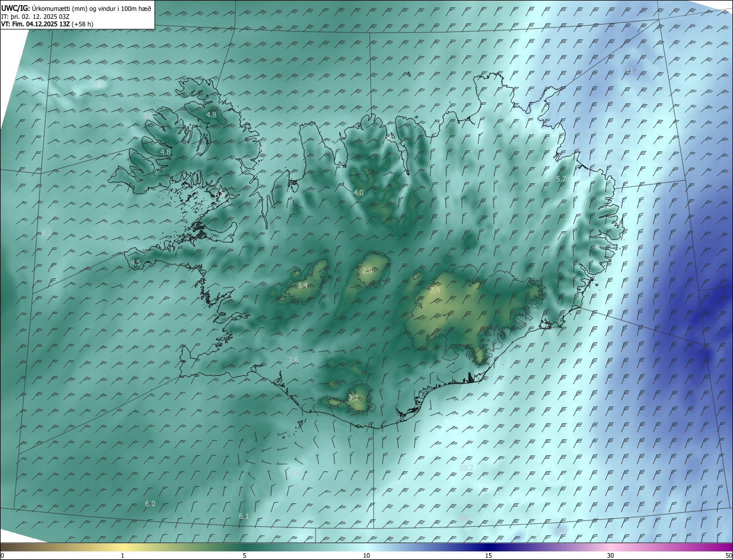Click the "11.7" value in the northeast
The image size is (733, 560).
[x=632, y=70]
